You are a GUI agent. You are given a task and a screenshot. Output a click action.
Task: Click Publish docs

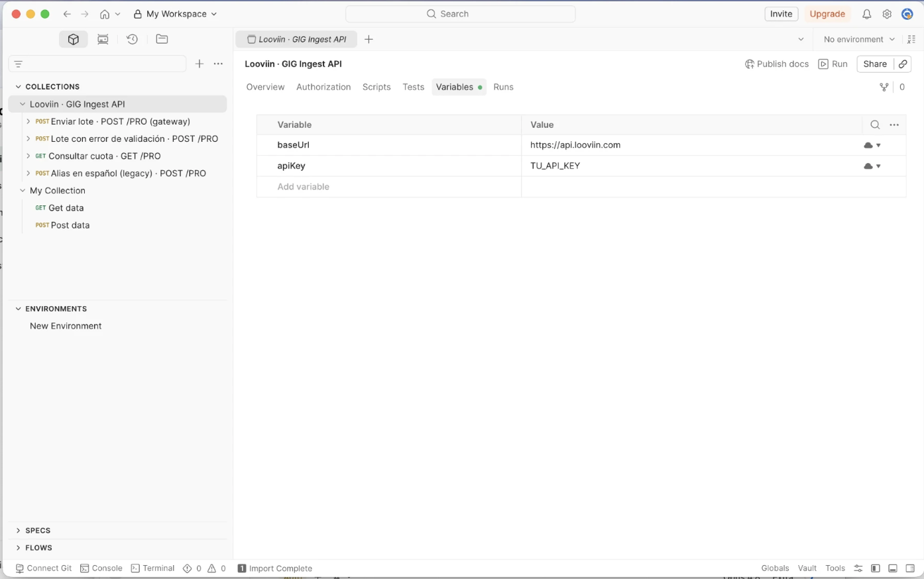tap(777, 64)
